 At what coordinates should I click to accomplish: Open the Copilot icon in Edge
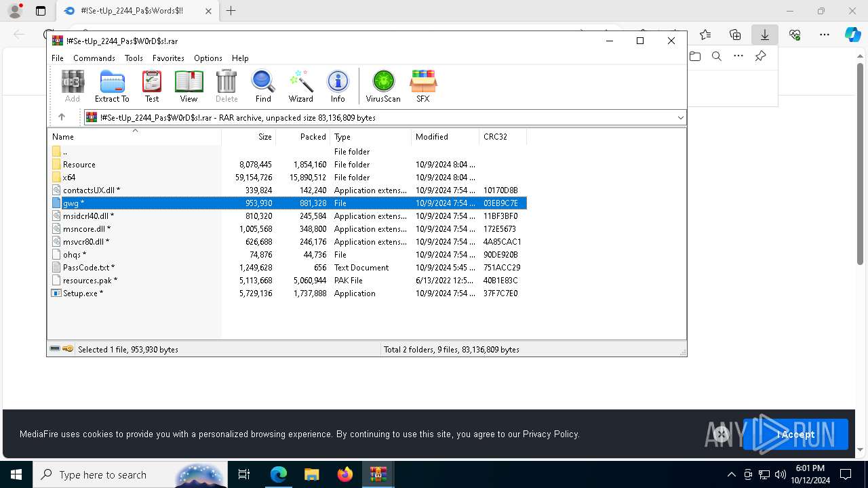click(853, 35)
